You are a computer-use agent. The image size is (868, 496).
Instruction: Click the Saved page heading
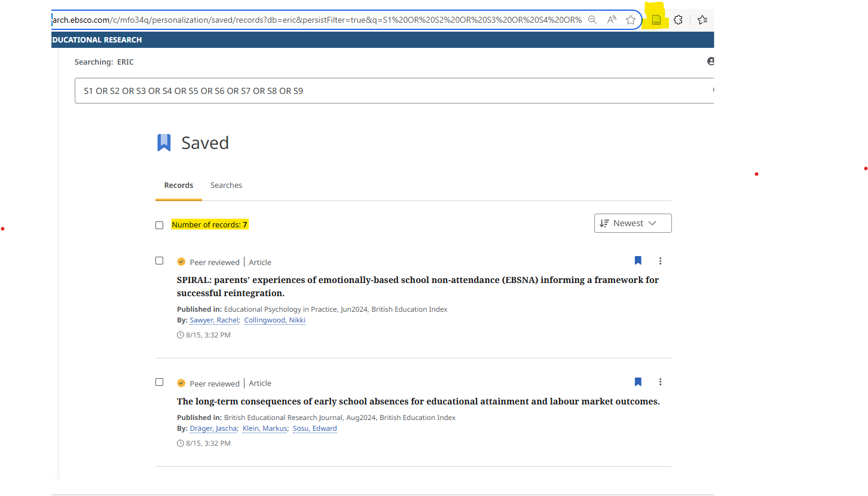tap(205, 143)
